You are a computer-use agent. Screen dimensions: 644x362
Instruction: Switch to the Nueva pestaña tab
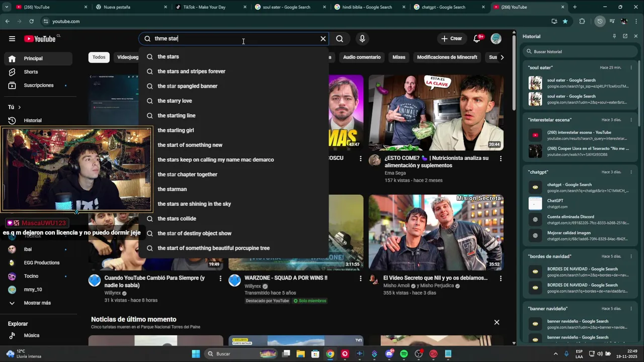pos(131,7)
